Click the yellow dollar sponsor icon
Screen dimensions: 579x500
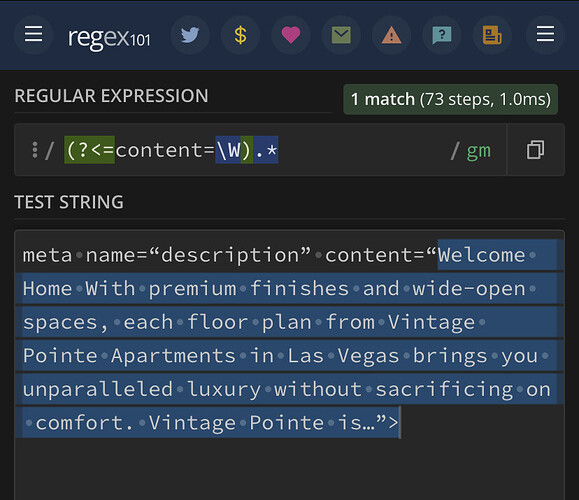240,35
